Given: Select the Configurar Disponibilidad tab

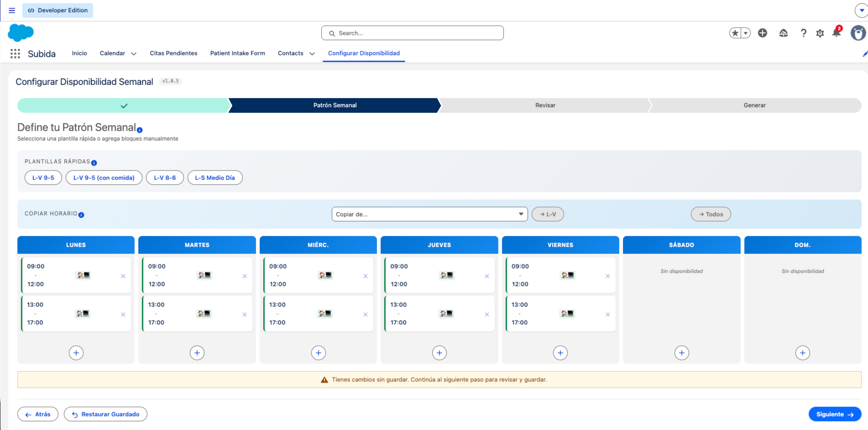Looking at the screenshot, I should tap(364, 53).
